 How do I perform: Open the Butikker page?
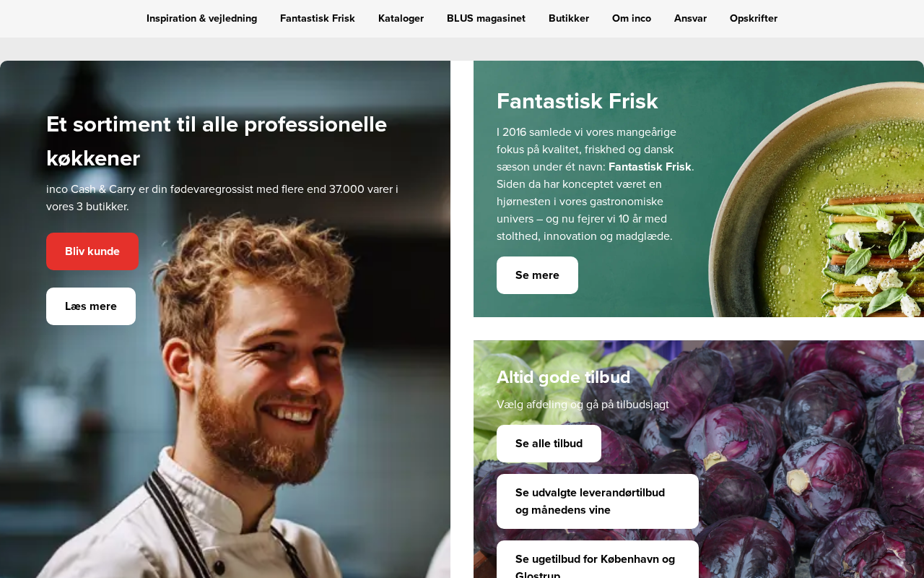[569, 19]
